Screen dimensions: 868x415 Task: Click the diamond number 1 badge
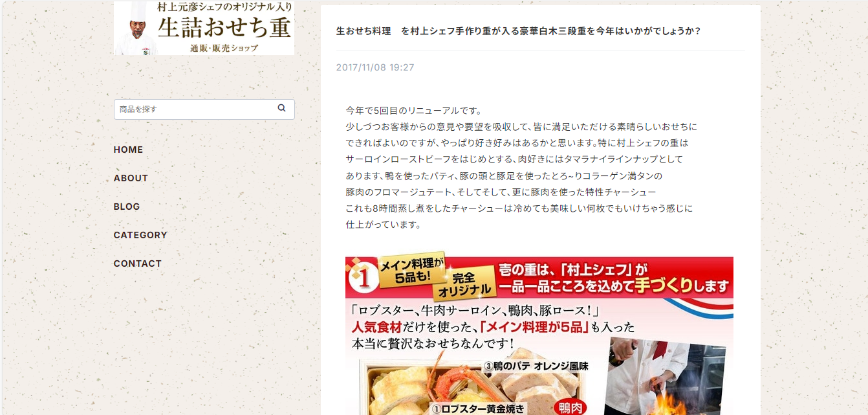point(361,276)
